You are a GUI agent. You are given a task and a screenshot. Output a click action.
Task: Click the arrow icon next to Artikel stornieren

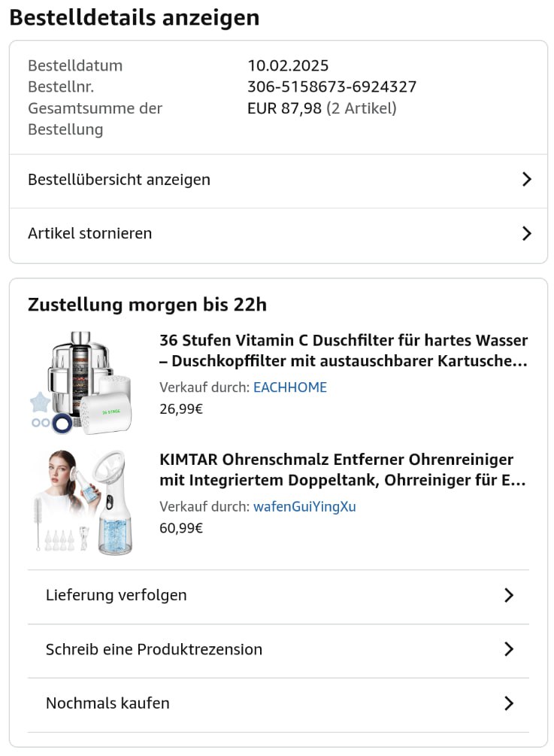(526, 233)
